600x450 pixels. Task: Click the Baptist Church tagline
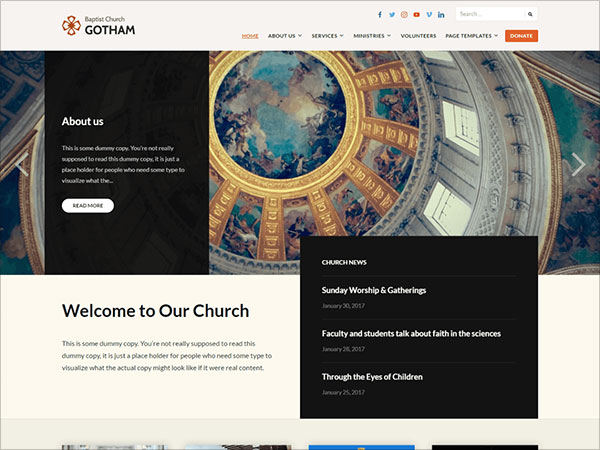click(104, 19)
